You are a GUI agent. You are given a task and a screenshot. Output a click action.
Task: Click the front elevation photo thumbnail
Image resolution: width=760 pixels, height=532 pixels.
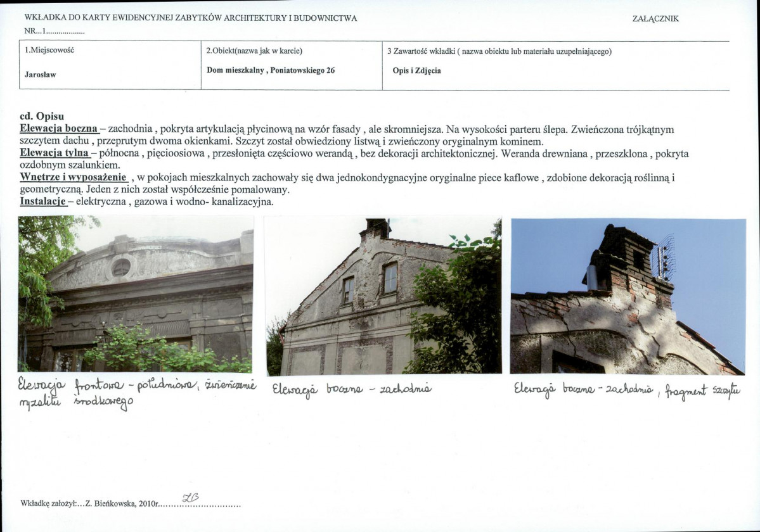[136, 294]
